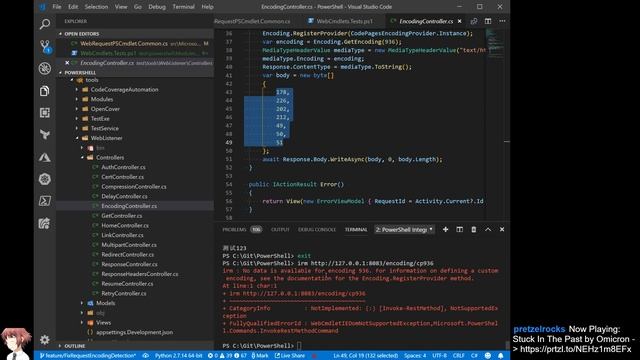Select Python 2.7.14 64-bit interpreter in status bar
The width and height of the screenshot is (640, 360).
[x=178, y=356]
